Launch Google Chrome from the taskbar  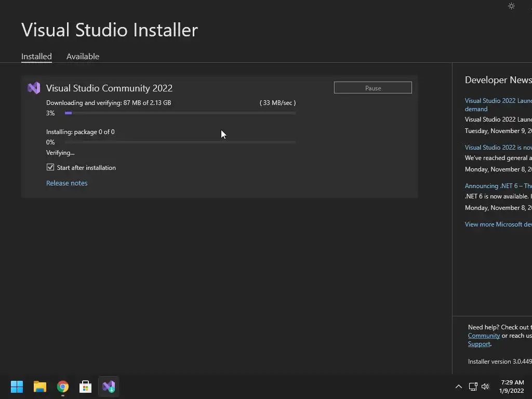pyautogui.click(x=63, y=387)
